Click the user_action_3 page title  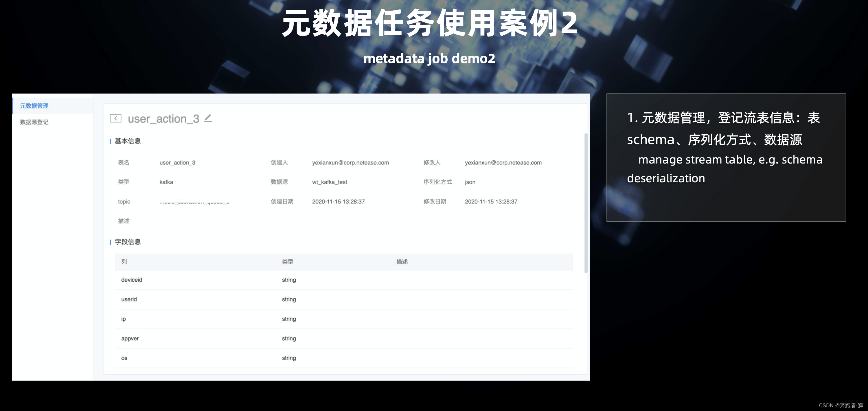[x=163, y=119]
